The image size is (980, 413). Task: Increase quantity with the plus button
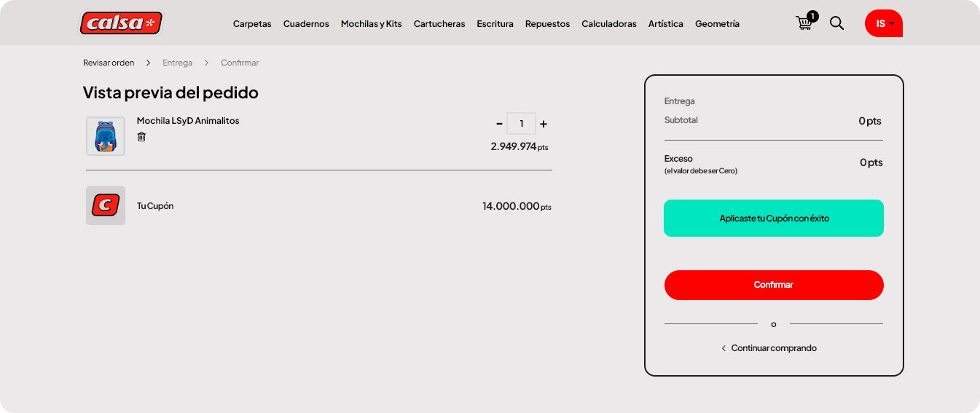544,124
